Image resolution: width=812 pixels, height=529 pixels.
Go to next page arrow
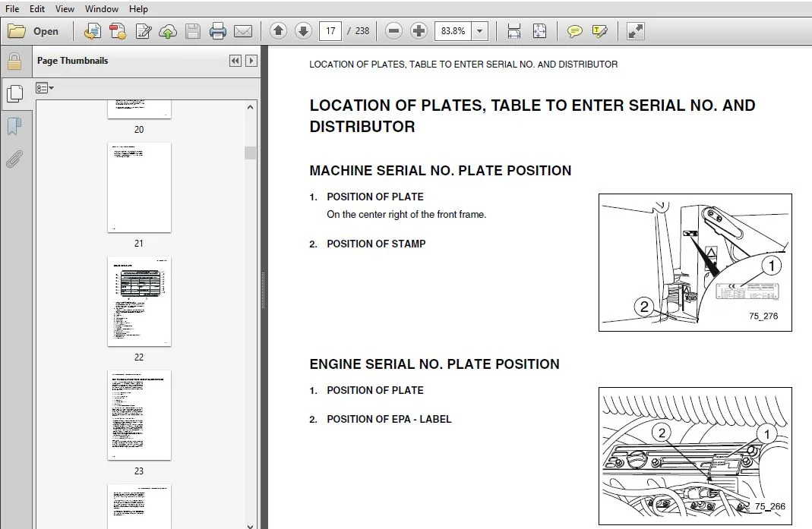tap(304, 31)
